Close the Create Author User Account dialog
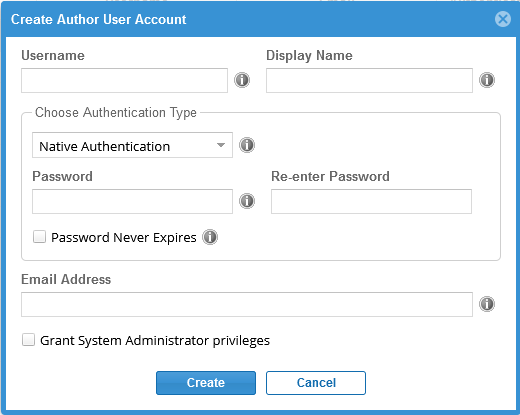 (x=503, y=19)
